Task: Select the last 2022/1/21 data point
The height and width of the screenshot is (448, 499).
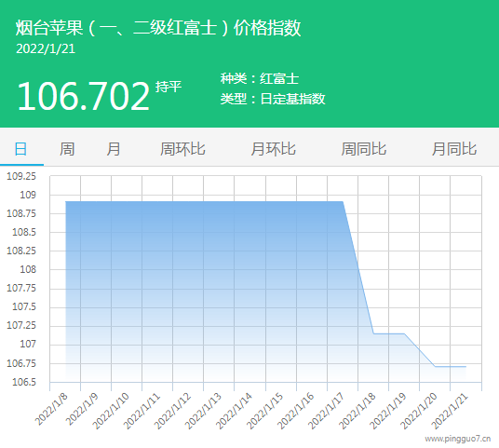Action: coord(465,366)
